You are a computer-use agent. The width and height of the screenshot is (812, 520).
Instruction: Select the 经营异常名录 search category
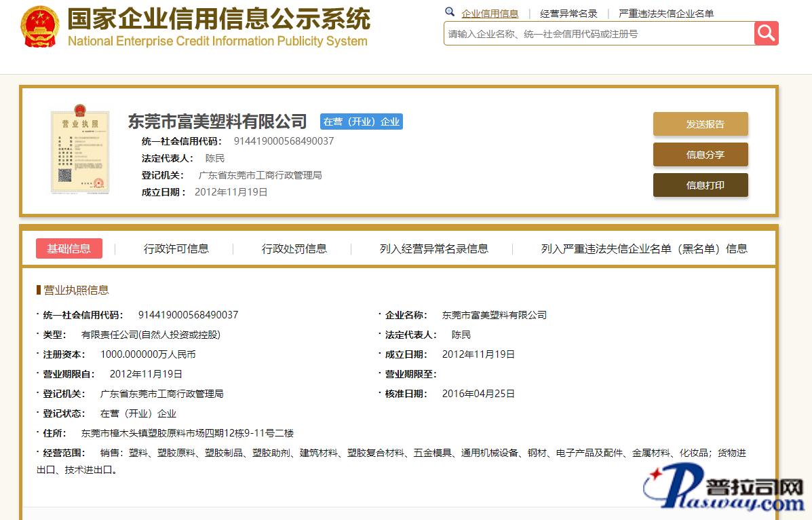[568, 14]
